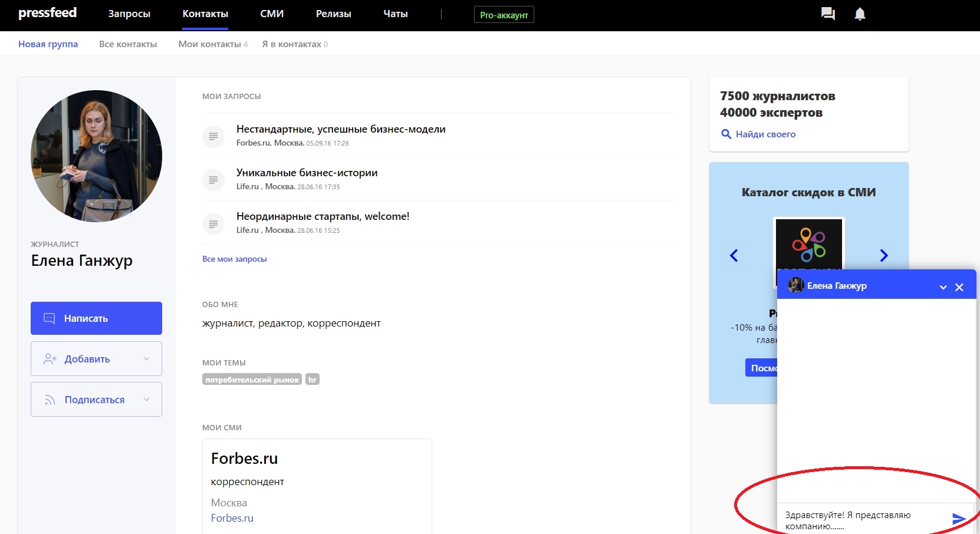Go to the Релизы section

(x=333, y=14)
